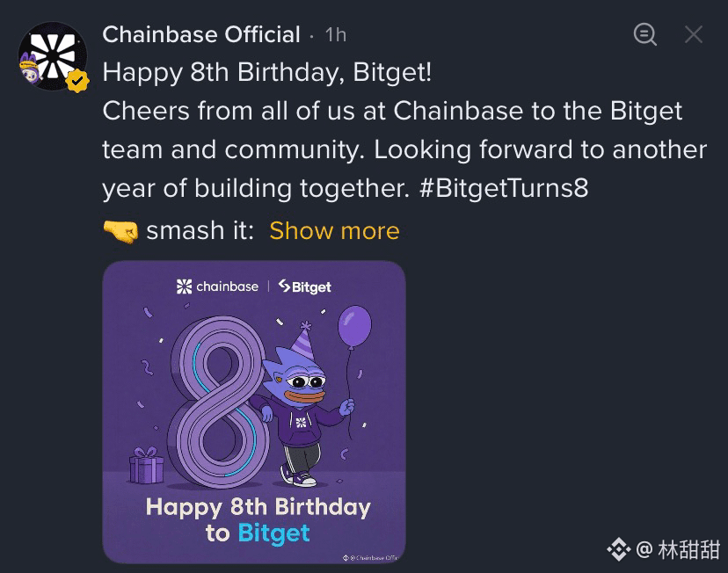Open the #BitgetTurns8 hashtag

click(x=504, y=188)
